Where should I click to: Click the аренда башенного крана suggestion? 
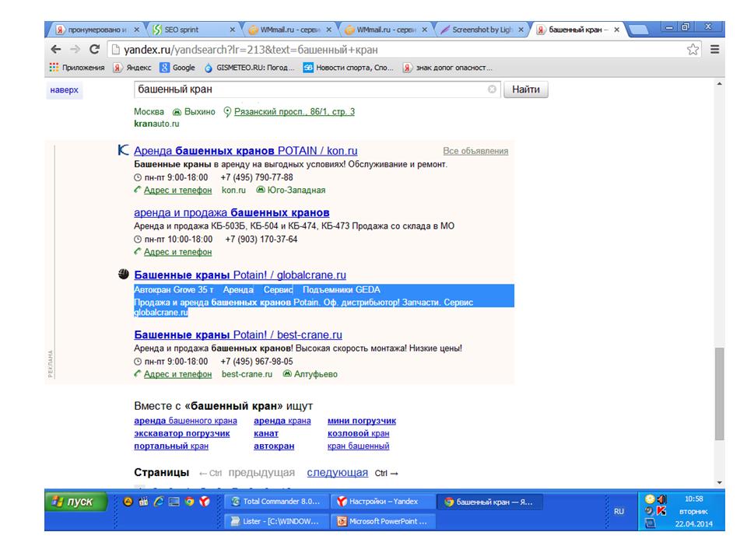tap(185, 421)
